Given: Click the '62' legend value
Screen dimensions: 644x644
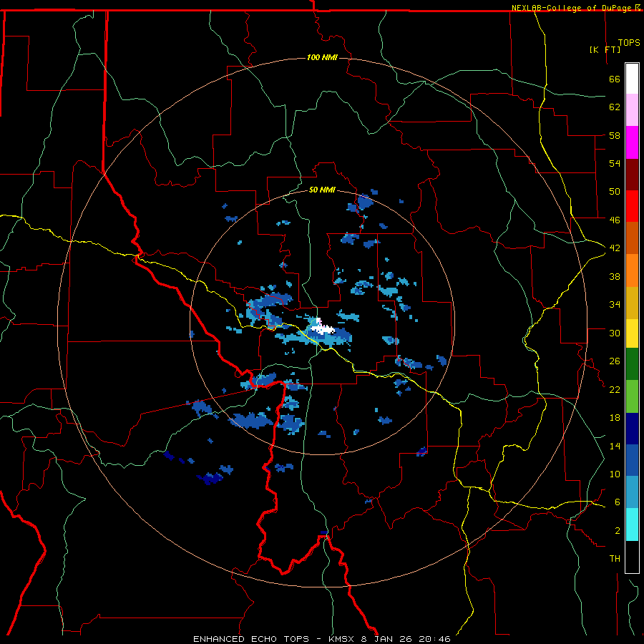Looking at the screenshot, I should (615, 107).
